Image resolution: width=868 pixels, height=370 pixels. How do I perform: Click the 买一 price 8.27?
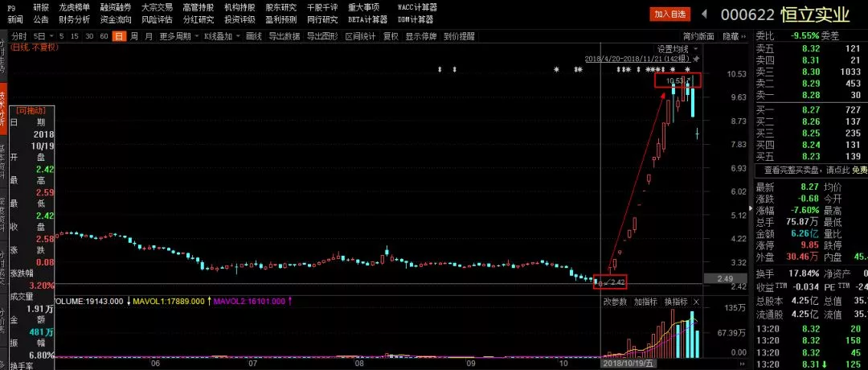[810, 109]
